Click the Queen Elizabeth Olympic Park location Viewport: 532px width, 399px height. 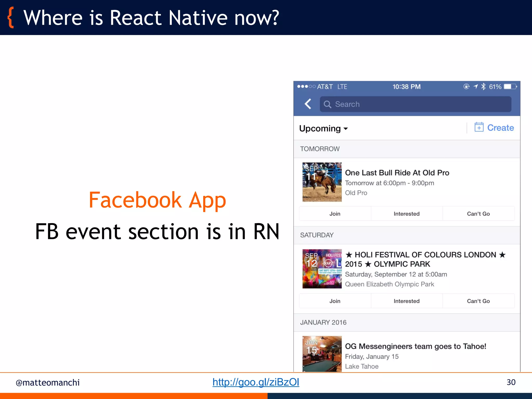[389, 284]
